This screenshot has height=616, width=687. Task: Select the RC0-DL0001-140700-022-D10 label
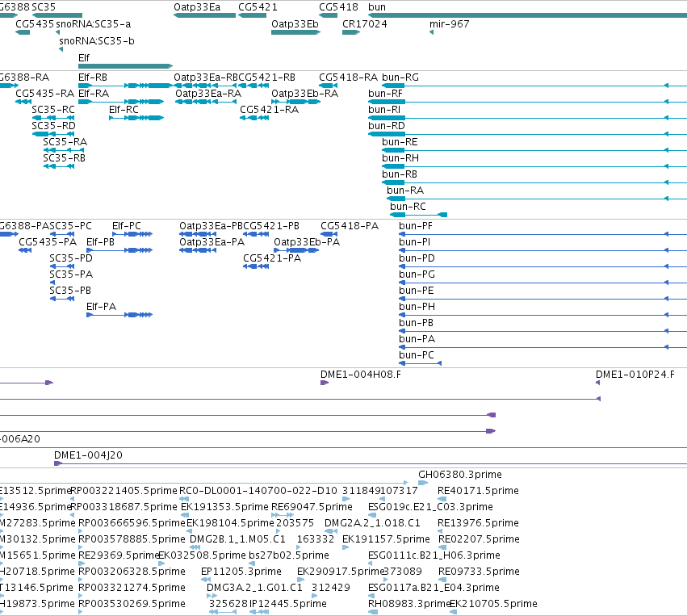pos(258,491)
